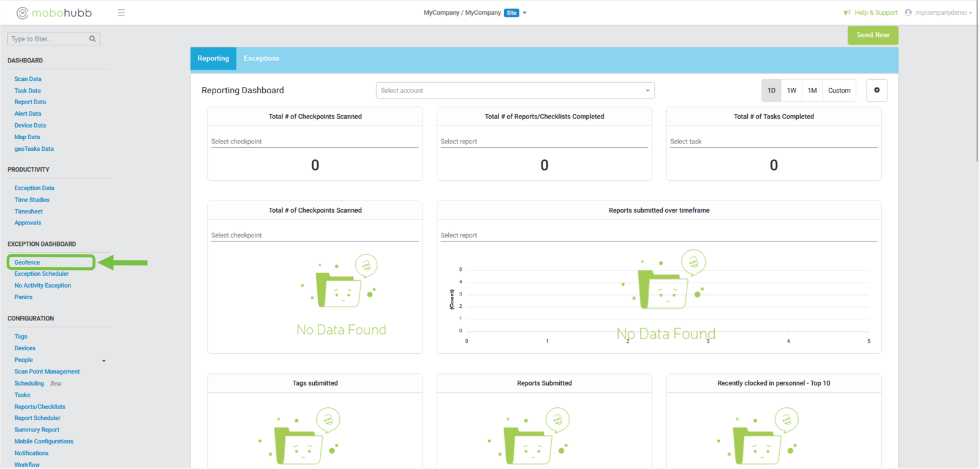Click the page vertical scrollbar
Screen dimensions: 980x469
click(977, 92)
